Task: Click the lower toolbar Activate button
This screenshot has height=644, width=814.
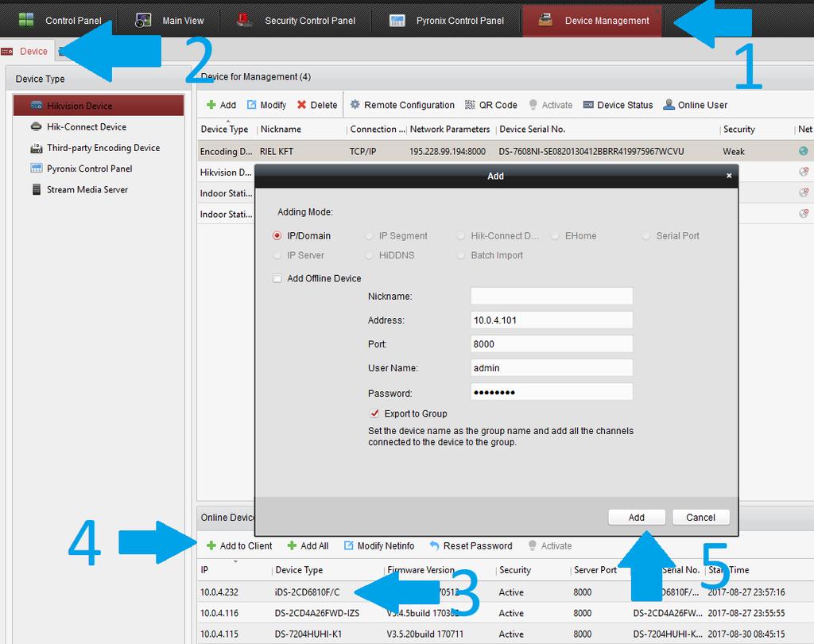Action: tap(550, 546)
